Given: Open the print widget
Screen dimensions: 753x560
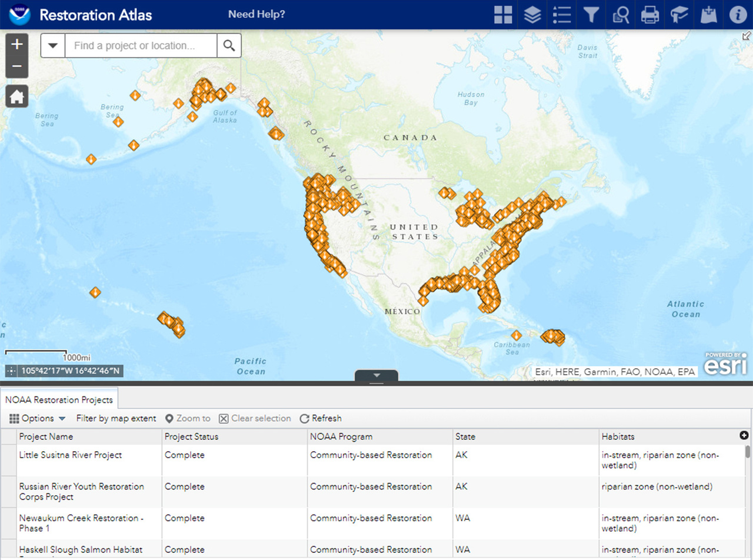Looking at the screenshot, I should (649, 15).
